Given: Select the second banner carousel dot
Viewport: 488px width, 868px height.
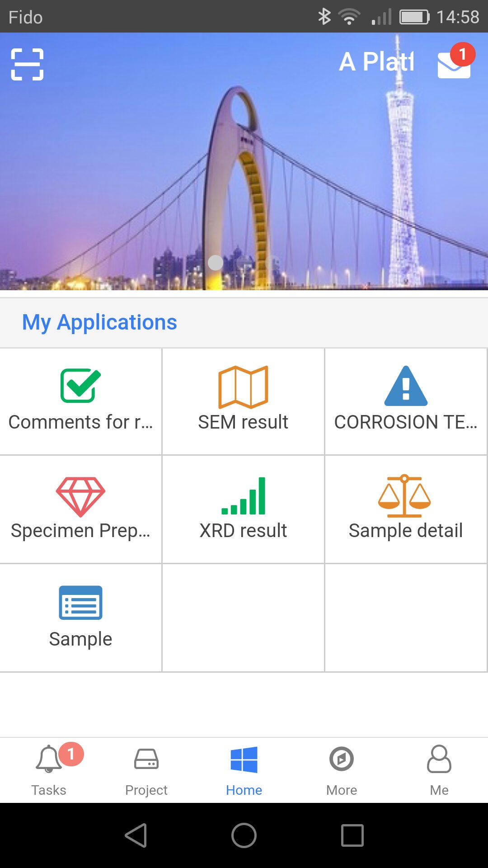Looking at the screenshot, I should click(244, 263).
